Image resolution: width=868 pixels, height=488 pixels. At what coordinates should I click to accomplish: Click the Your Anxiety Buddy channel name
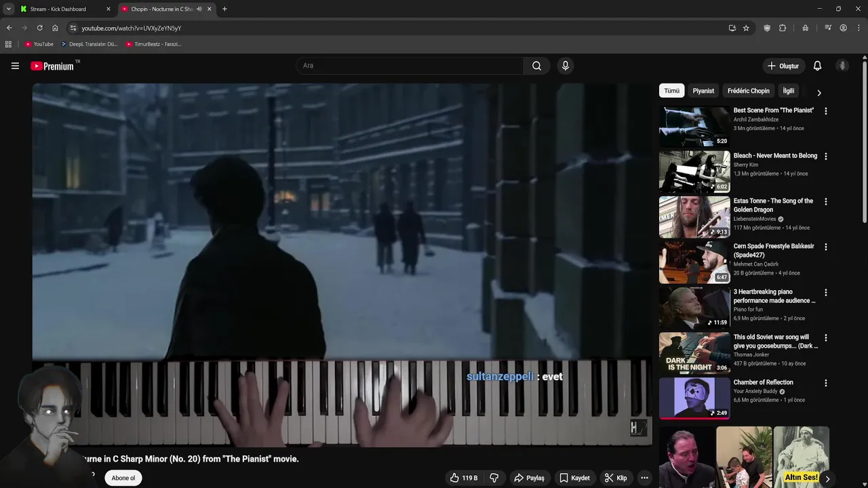[x=755, y=391]
